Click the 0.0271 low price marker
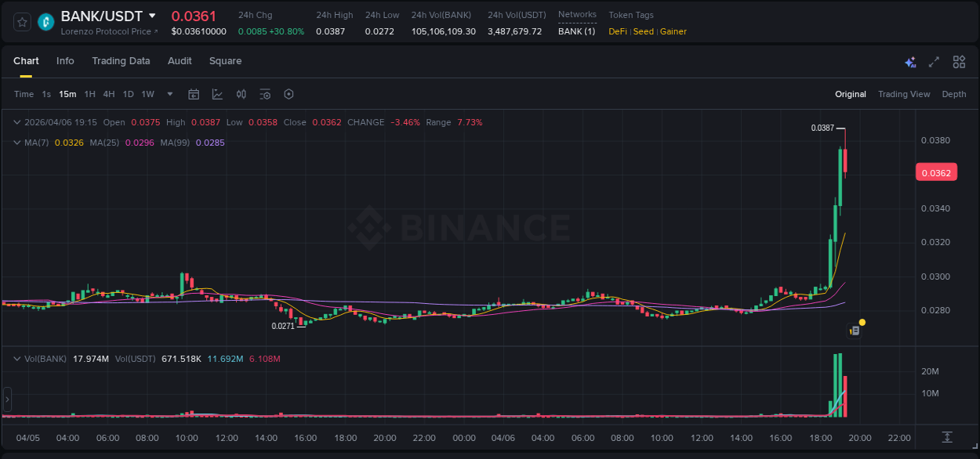980x459 pixels. [x=283, y=326]
